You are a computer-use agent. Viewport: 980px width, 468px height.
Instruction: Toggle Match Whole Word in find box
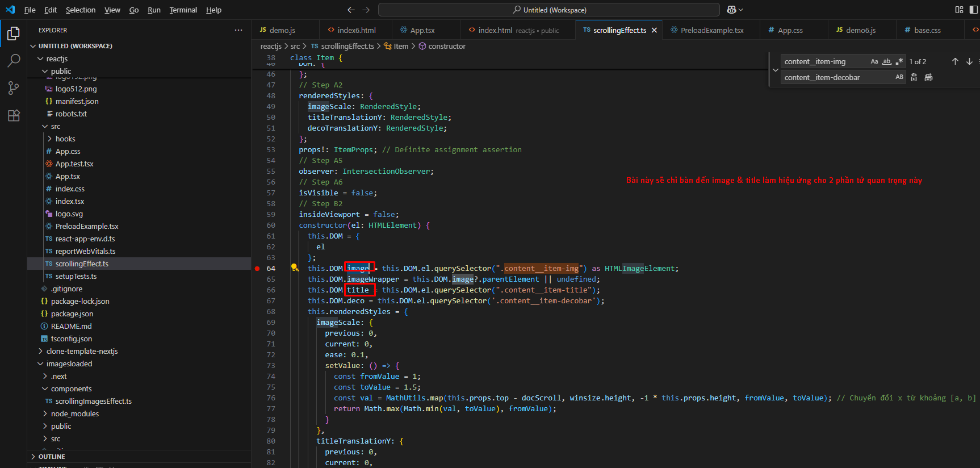[887, 61]
